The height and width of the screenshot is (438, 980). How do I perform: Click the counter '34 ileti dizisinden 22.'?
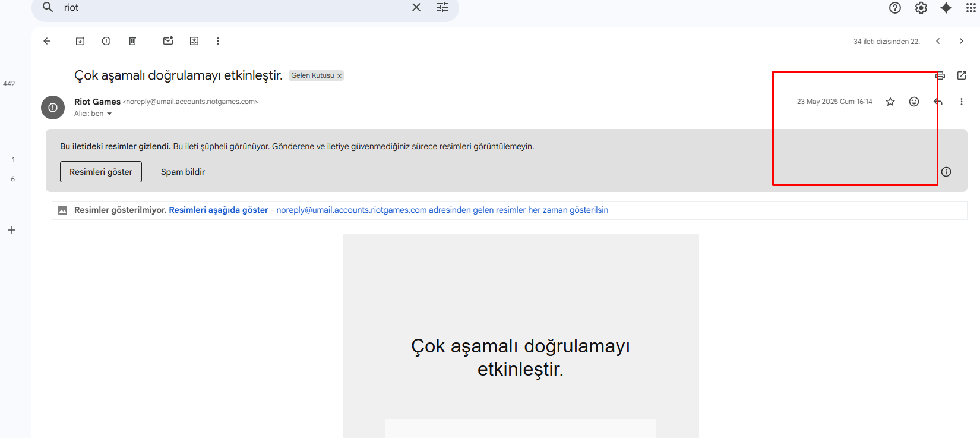[x=887, y=42]
